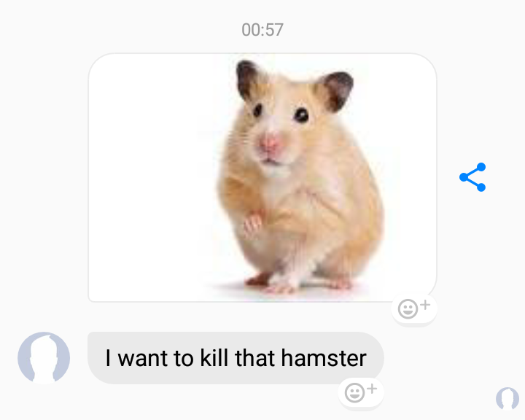
Task: Tap the read receipt avatar next to the message
Action: 507,399
